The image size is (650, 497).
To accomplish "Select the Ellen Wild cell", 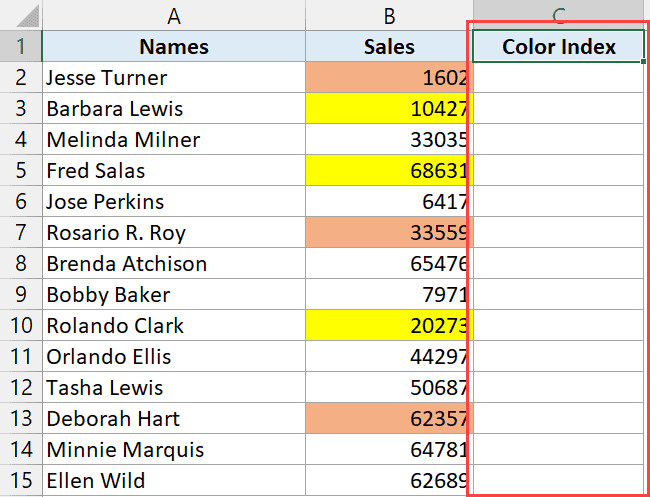I will [174, 481].
